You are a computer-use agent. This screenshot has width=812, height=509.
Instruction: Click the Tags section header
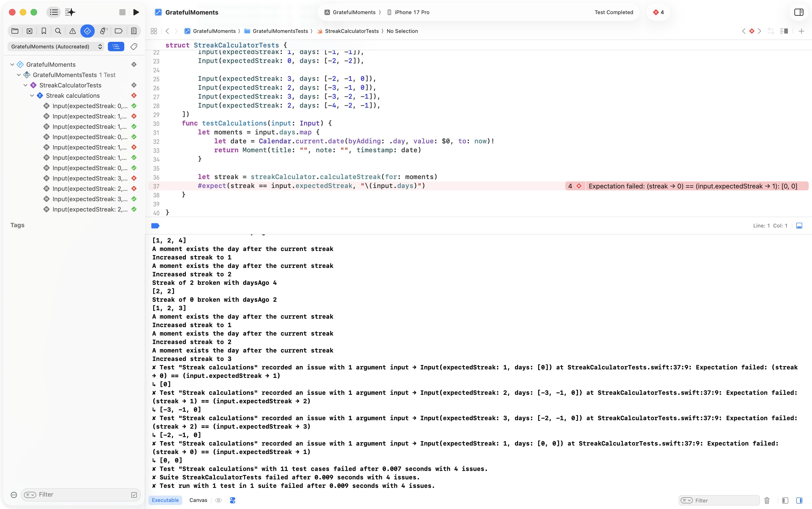[17, 225]
